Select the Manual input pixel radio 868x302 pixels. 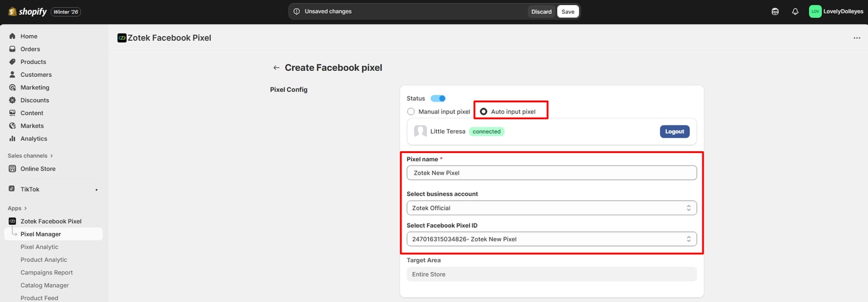coord(411,112)
